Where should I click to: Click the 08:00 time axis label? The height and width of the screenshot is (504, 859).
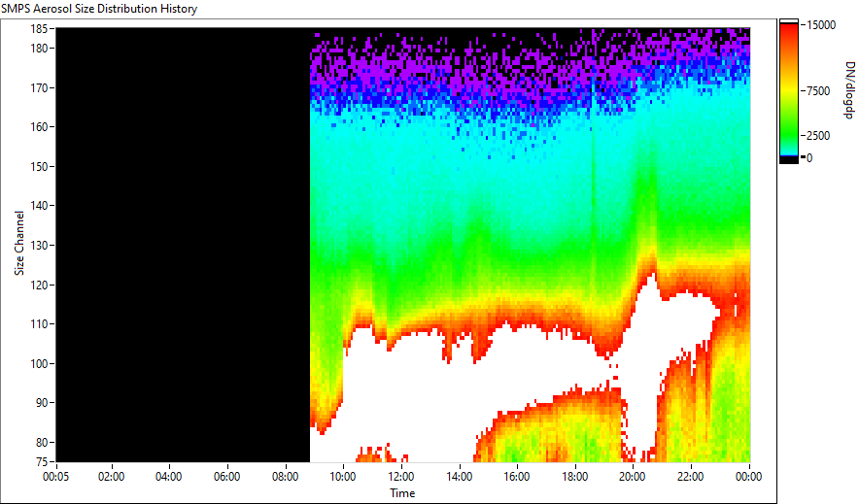tap(285, 477)
